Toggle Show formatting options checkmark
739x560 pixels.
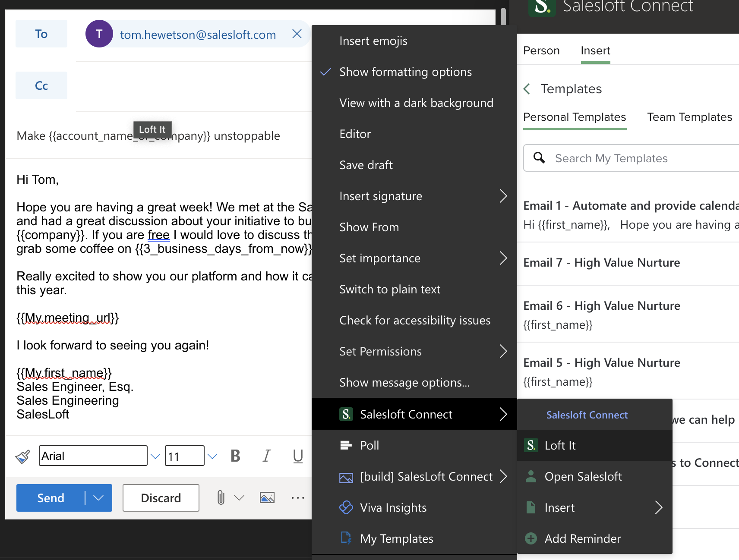[325, 72]
